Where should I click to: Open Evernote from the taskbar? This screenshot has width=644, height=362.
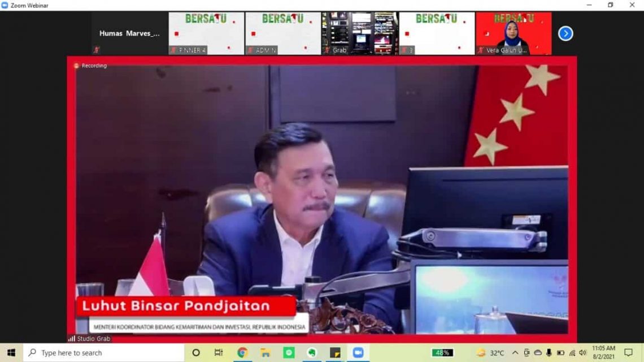coord(313,351)
